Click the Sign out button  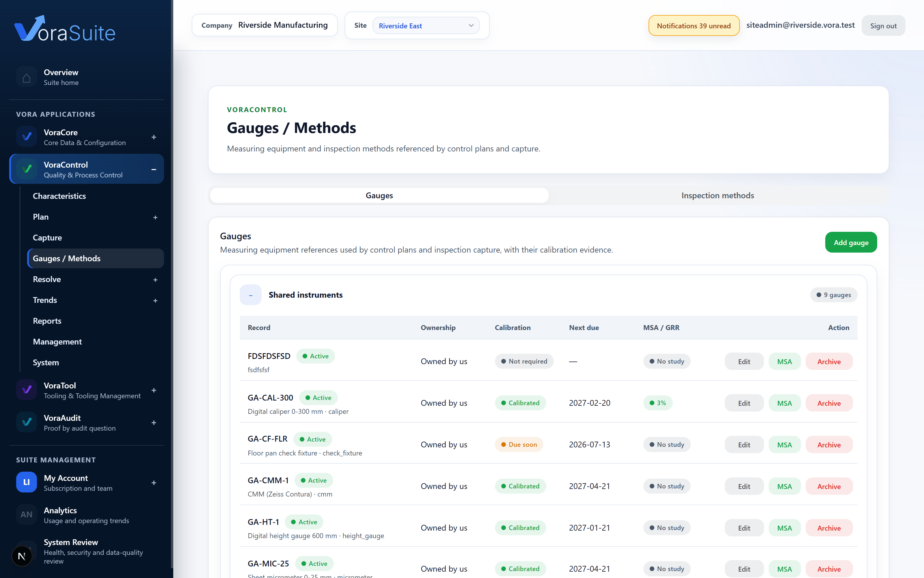[x=883, y=26]
